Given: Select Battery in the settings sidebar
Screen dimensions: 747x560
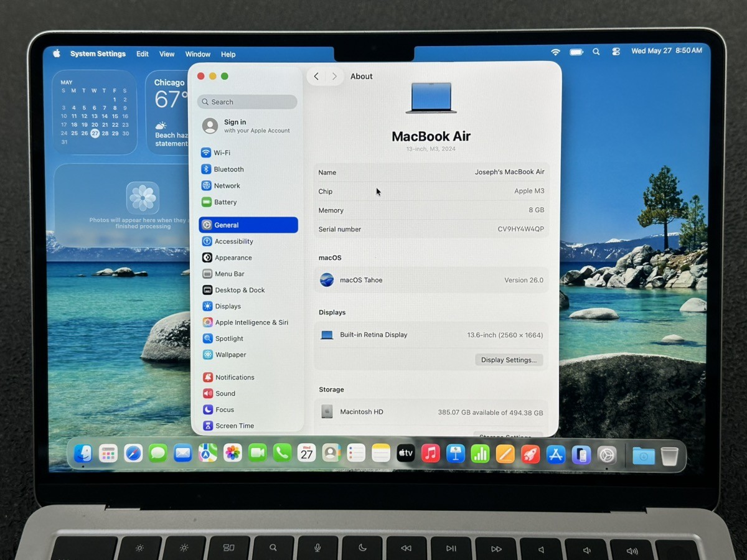Looking at the screenshot, I should 248,202.
